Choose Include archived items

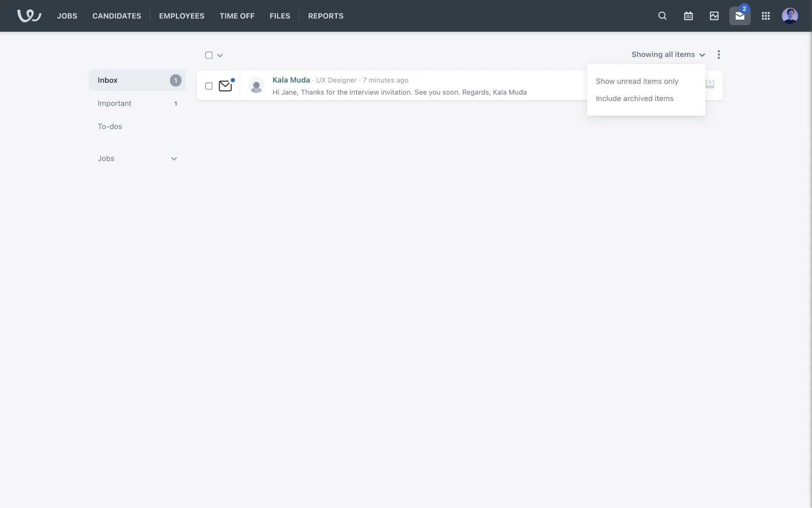pyautogui.click(x=634, y=99)
